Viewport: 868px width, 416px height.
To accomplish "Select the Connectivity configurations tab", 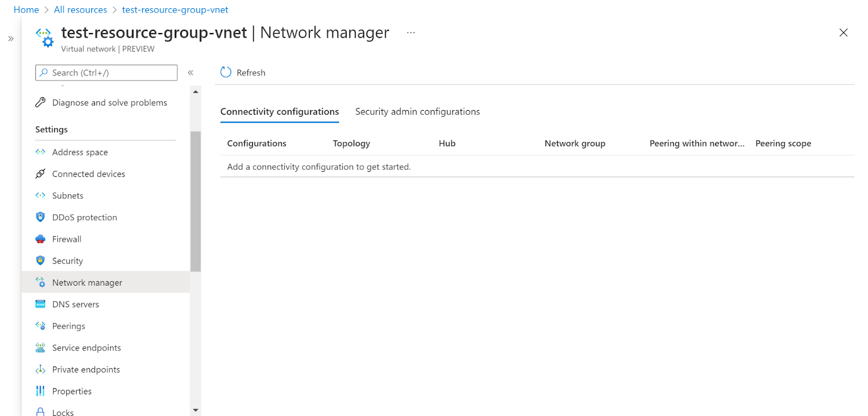I will [279, 112].
